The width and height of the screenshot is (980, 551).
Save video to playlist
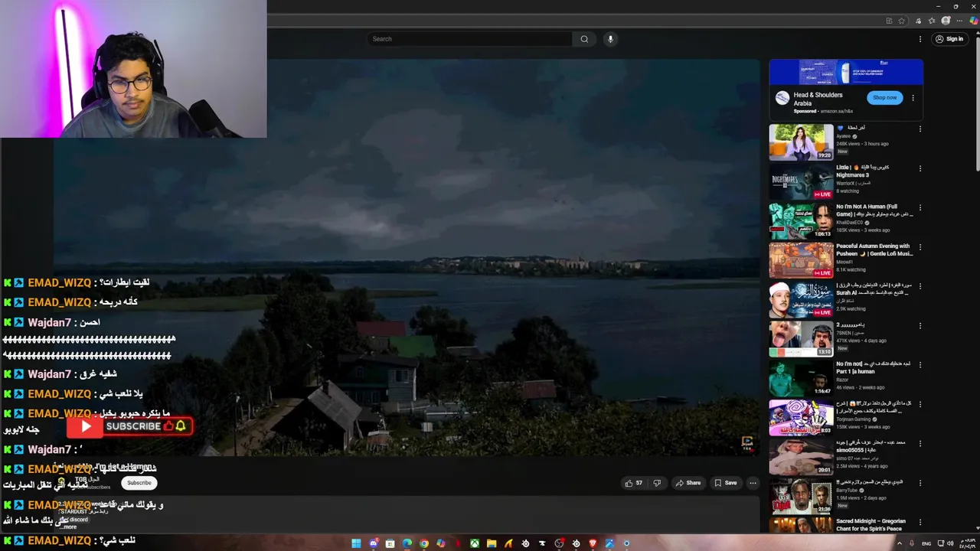tap(725, 483)
